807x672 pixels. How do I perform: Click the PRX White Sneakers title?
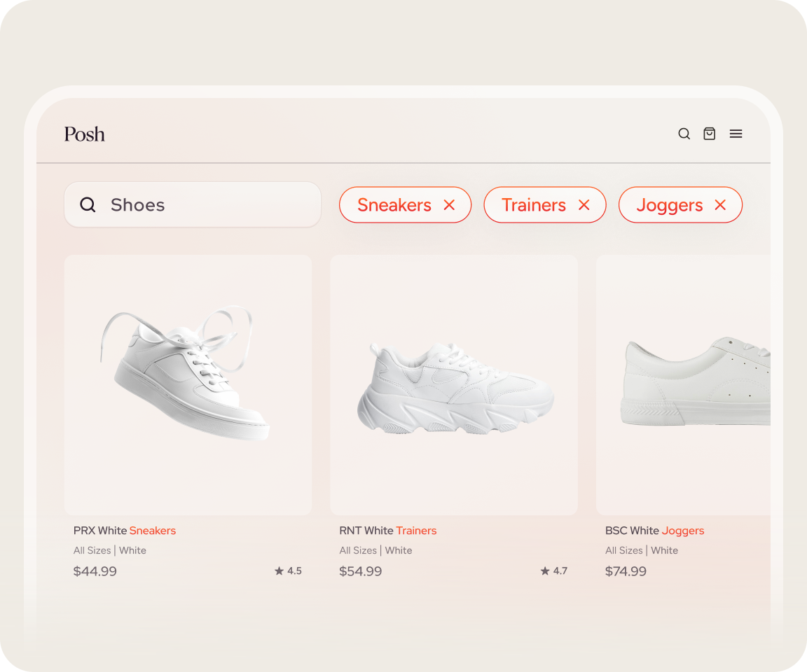coord(125,531)
